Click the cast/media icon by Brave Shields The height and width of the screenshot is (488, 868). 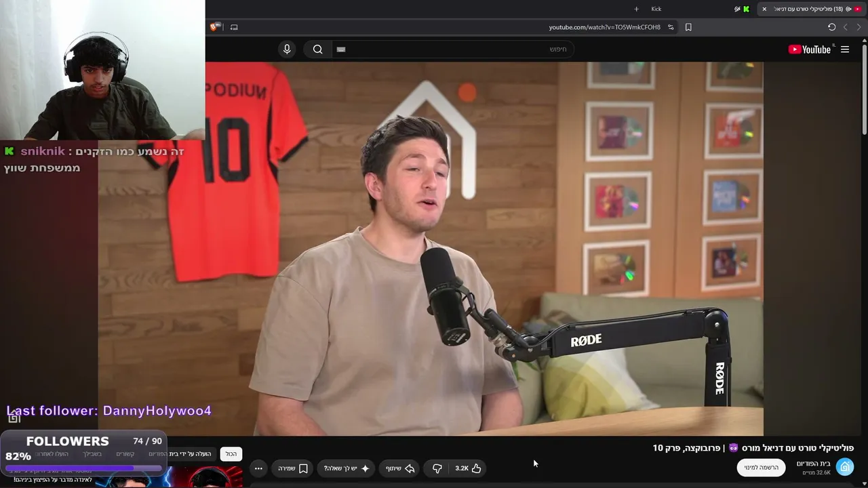(234, 27)
